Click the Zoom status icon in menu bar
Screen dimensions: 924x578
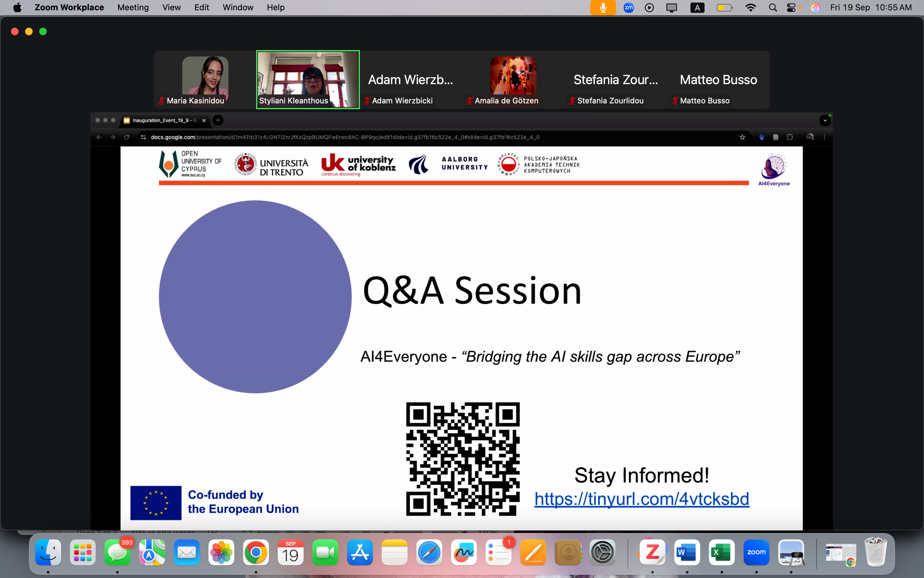[629, 8]
